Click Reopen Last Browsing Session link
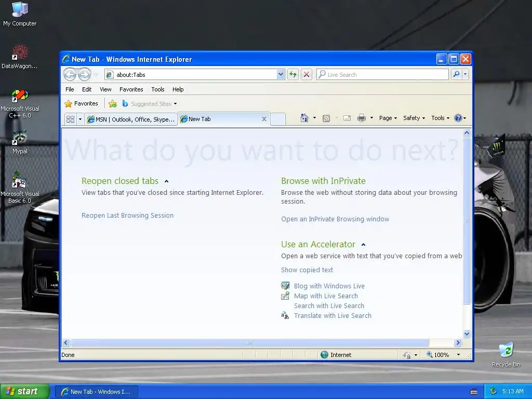This screenshot has height=399, width=532. [127, 216]
